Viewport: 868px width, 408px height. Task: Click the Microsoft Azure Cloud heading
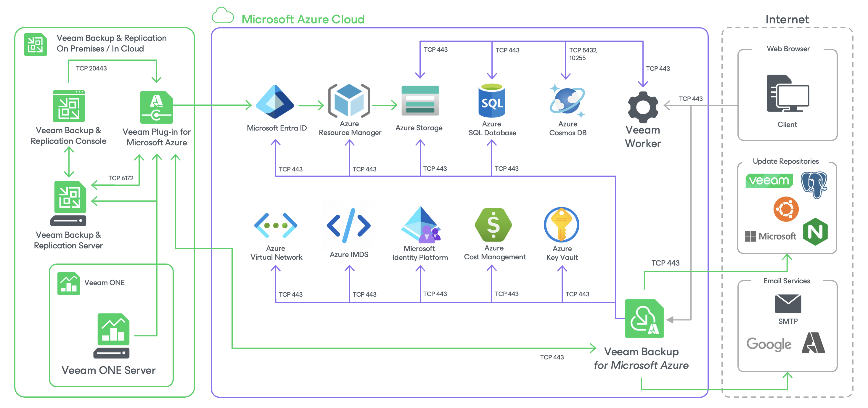click(303, 19)
